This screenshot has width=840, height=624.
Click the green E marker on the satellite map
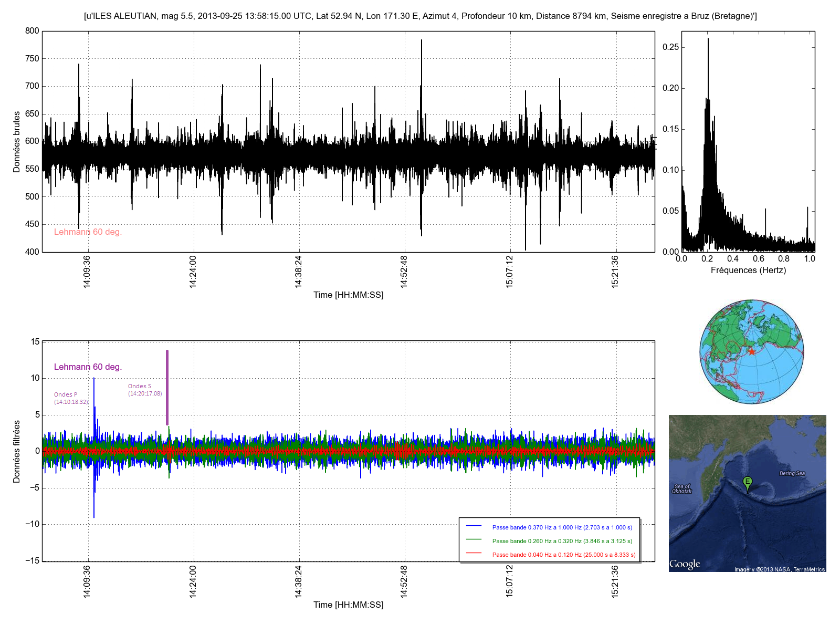(x=748, y=482)
